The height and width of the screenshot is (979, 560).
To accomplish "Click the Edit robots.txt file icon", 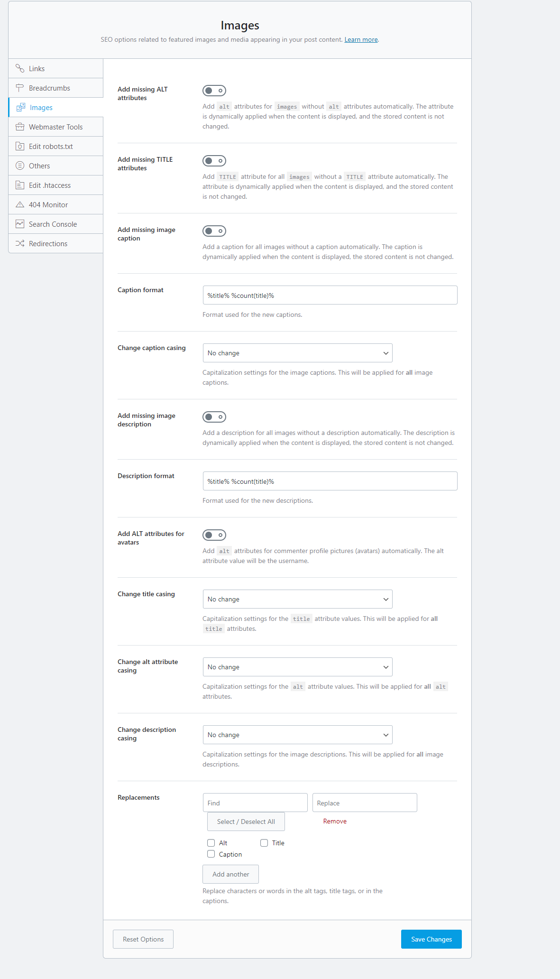I will [20, 147].
